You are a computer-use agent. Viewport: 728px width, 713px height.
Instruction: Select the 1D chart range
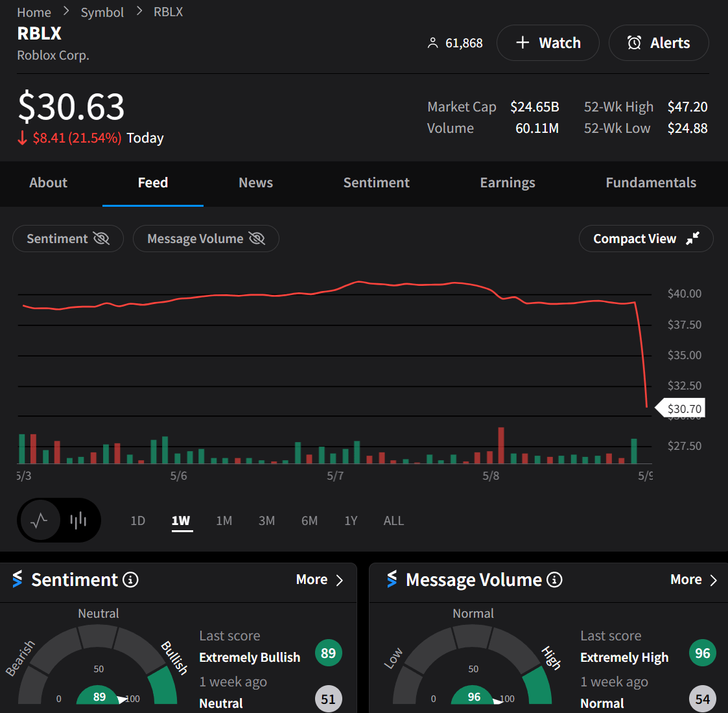coord(138,521)
